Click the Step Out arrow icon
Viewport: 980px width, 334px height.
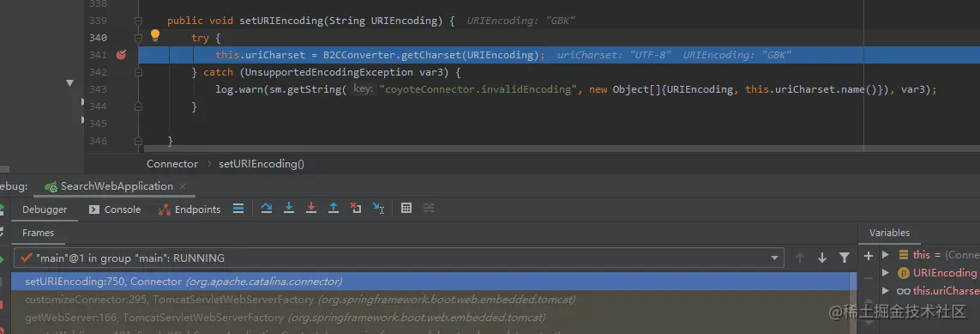click(334, 209)
